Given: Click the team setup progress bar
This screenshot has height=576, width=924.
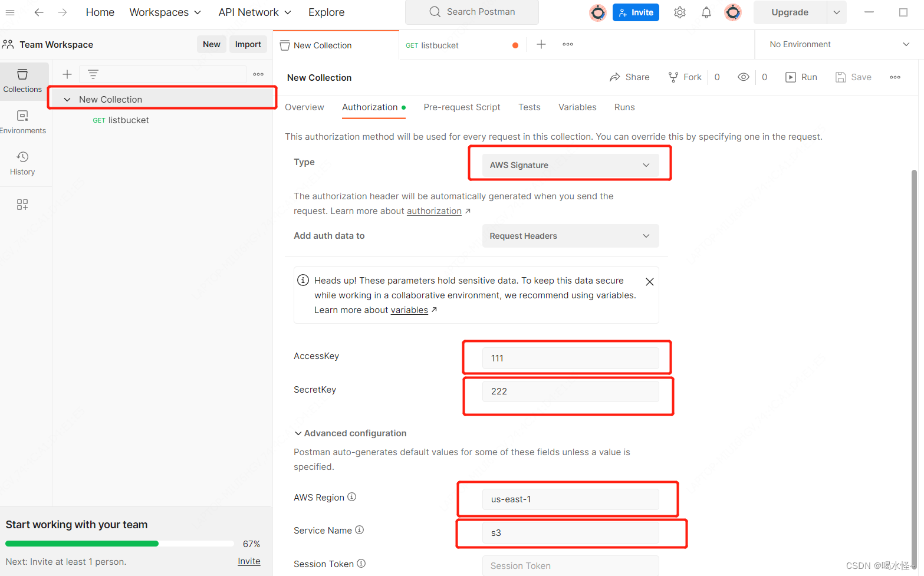Looking at the screenshot, I should 120,544.
